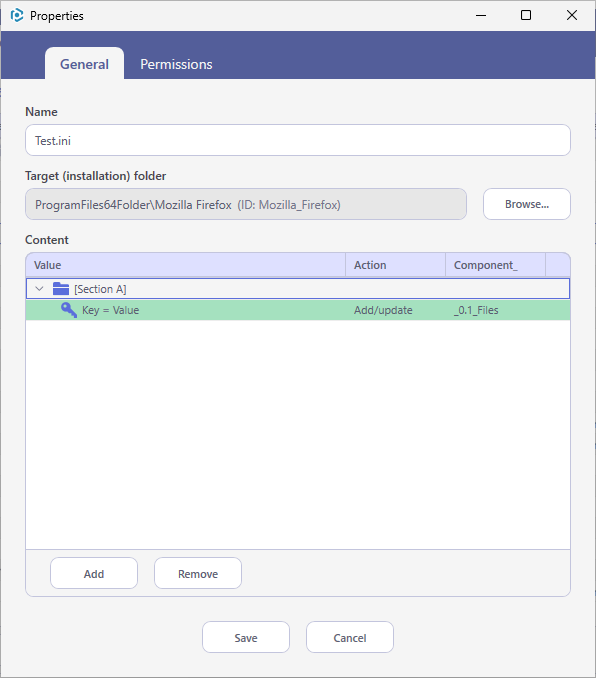Sort by the Value column header
Image resolution: width=596 pixels, height=678 pixels.
pos(186,265)
